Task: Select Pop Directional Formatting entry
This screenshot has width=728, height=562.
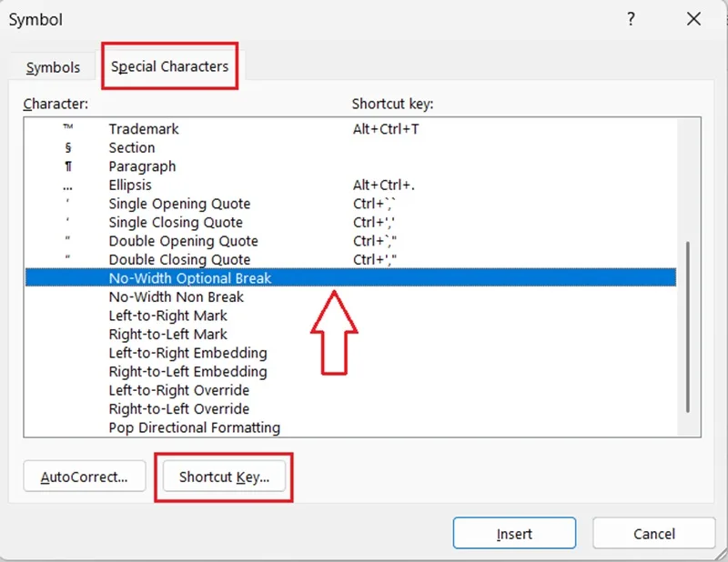Action: pyautogui.click(x=350, y=427)
